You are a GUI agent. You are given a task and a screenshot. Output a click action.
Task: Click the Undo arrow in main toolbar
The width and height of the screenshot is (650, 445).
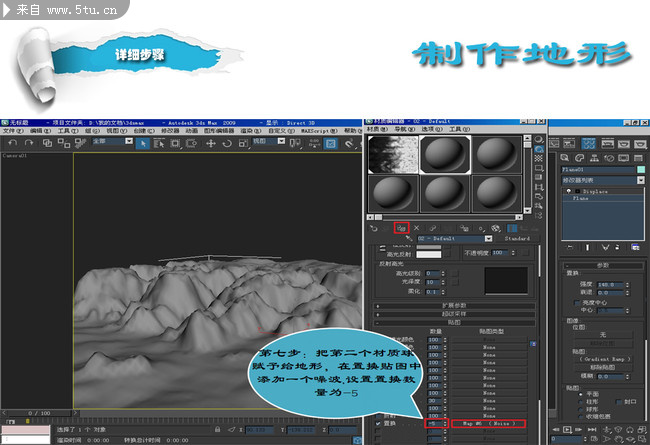click(8, 143)
